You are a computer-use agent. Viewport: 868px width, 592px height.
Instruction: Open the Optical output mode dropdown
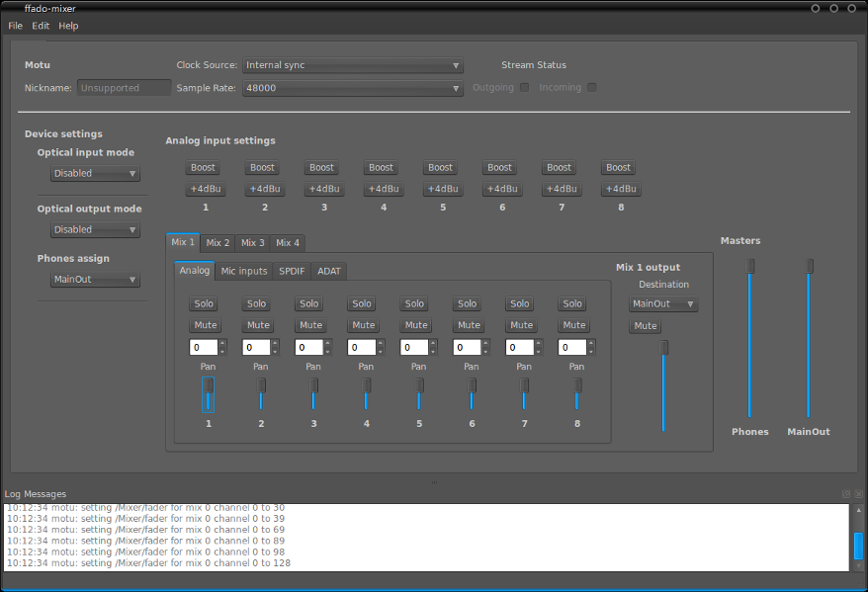[x=95, y=229]
